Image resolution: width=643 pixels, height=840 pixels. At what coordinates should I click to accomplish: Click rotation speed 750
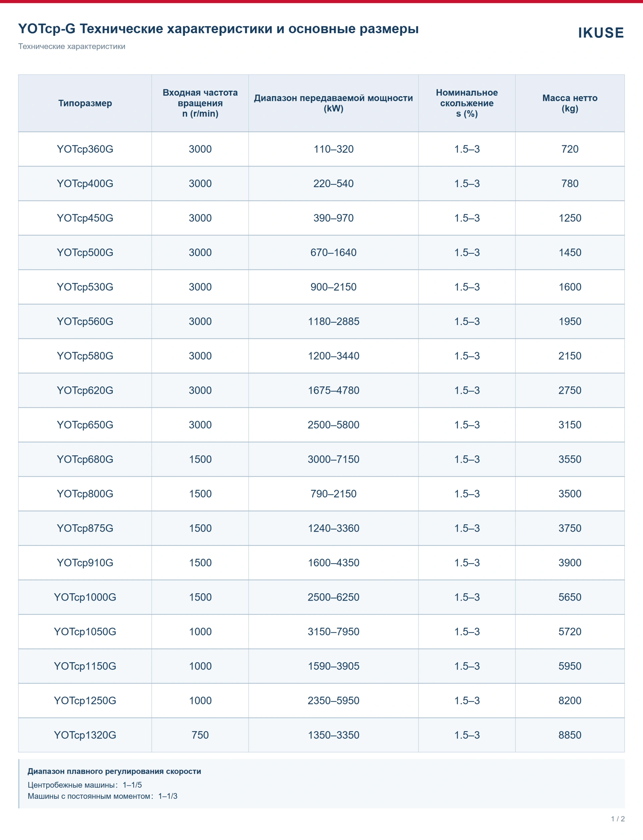200,735
